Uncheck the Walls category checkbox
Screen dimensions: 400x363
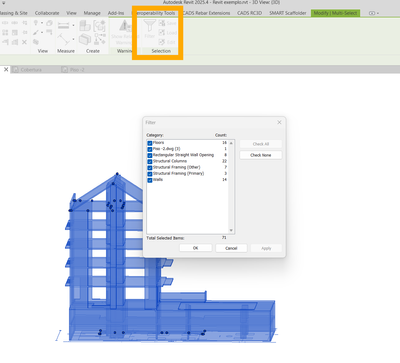tap(150, 180)
